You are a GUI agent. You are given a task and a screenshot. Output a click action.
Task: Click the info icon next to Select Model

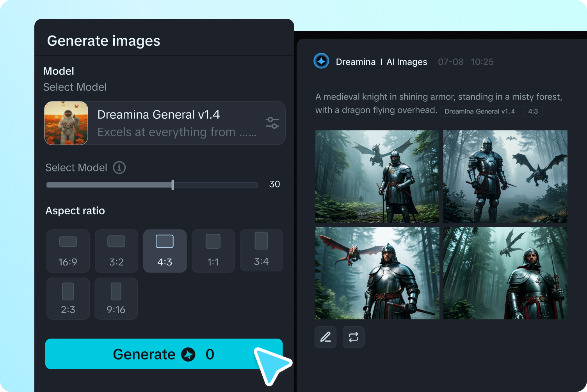point(119,167)
